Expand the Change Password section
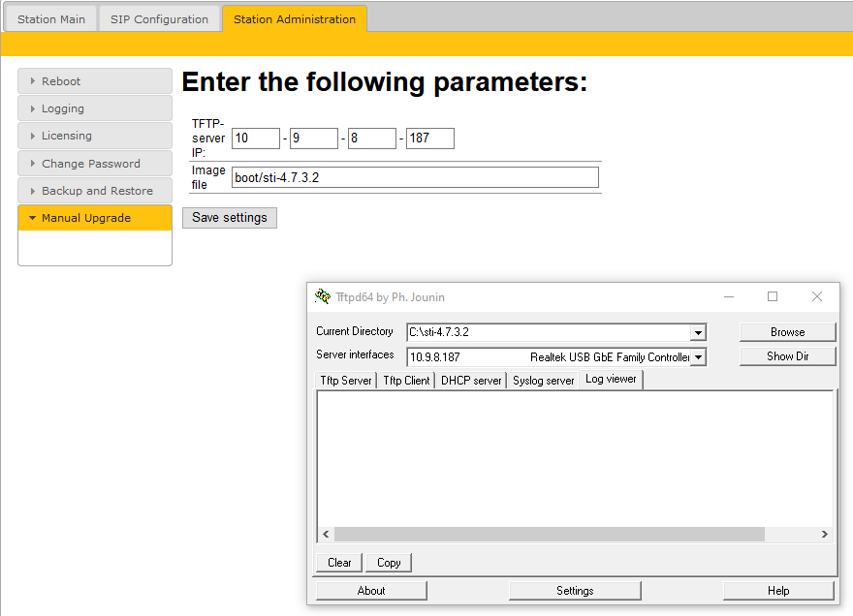This screenshot has width=853, height=616. click(x=94, y=164)
